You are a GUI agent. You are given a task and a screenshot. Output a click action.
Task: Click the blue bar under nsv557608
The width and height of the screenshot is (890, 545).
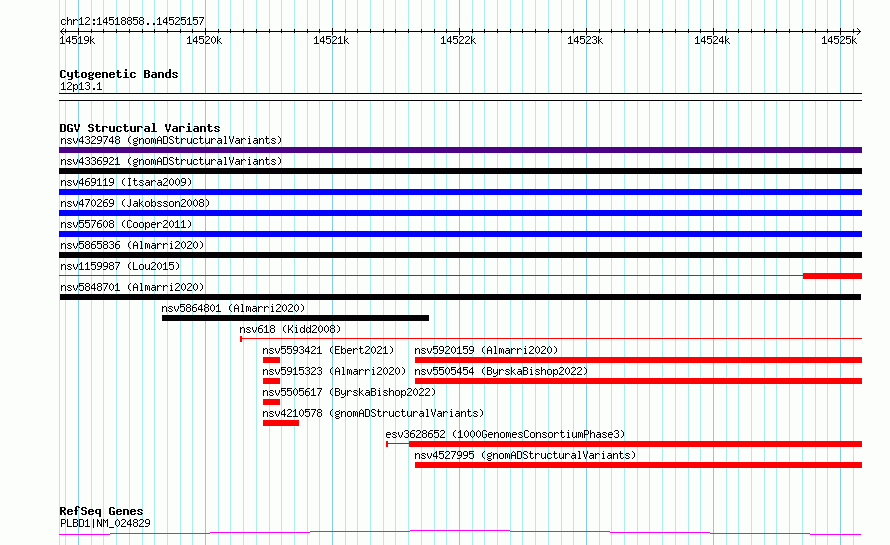click(460, 234)
